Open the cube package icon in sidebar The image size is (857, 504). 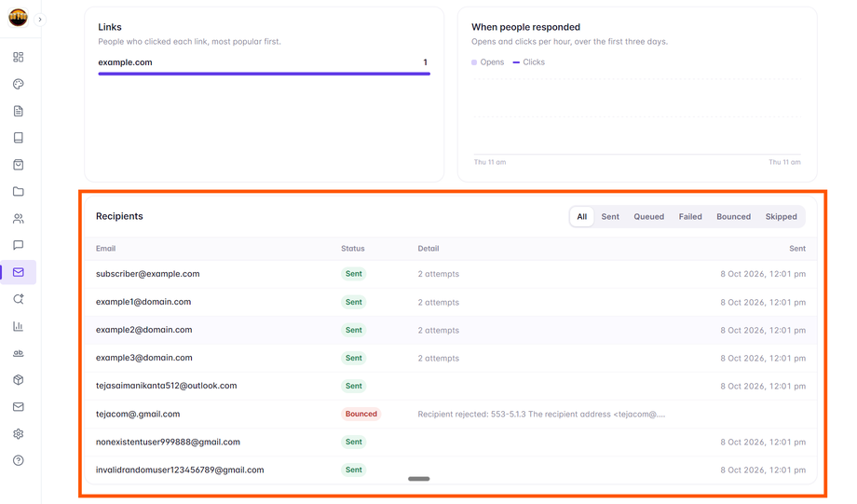pyautogui.click(x=18, y=380)
